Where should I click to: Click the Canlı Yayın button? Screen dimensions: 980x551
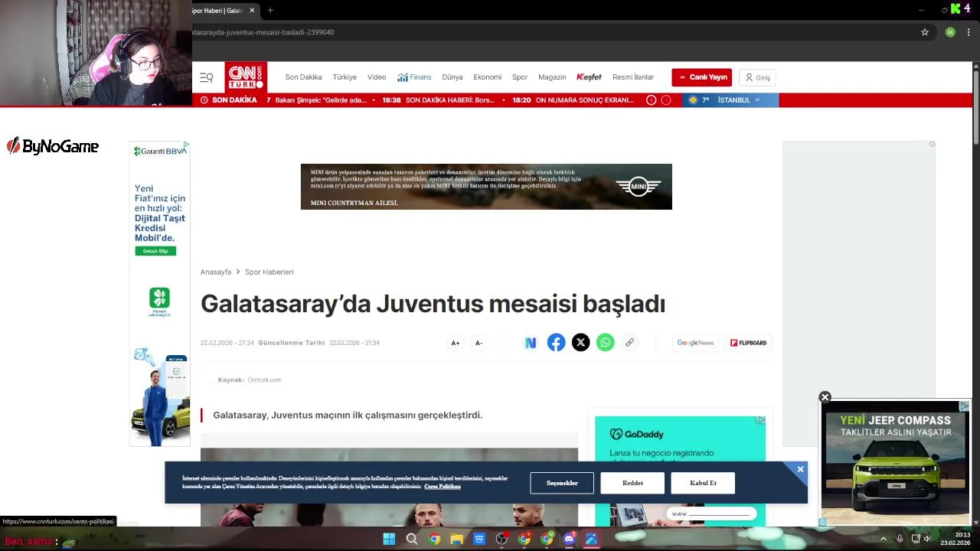pos(702,77)
